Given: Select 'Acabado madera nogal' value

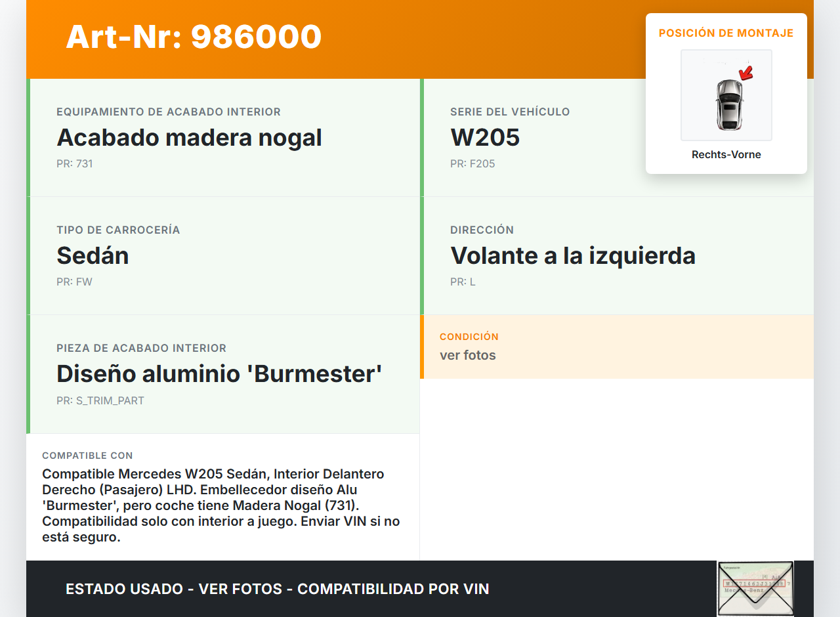Looking at the screenshot, I should pos(189,138).
